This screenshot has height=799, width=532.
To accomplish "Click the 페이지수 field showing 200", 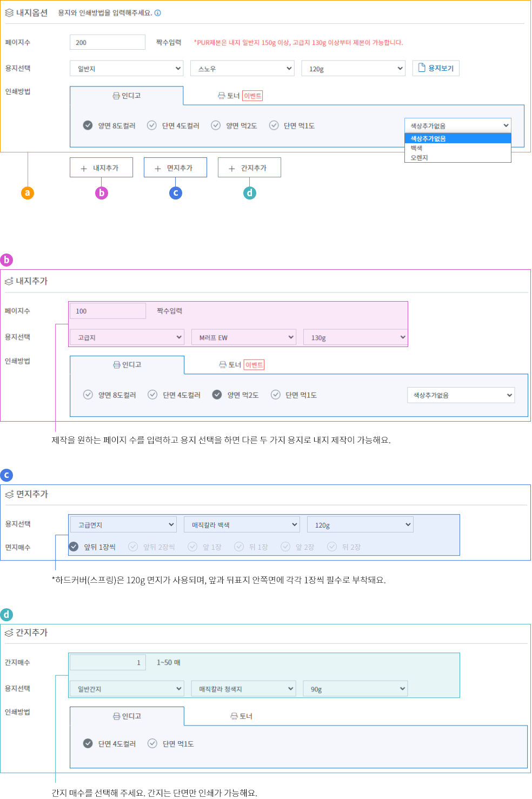I will (108, 43).
